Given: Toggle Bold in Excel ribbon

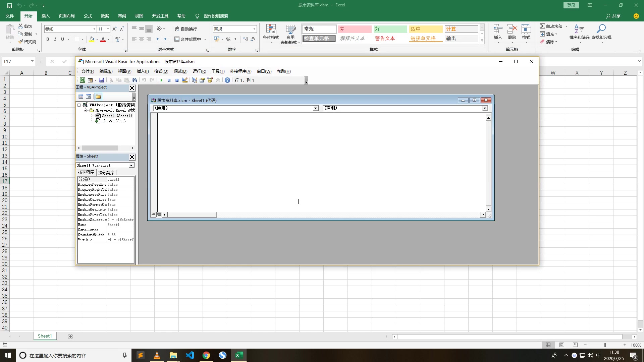Looking at the screenshot, I should (x=48, y=39).
